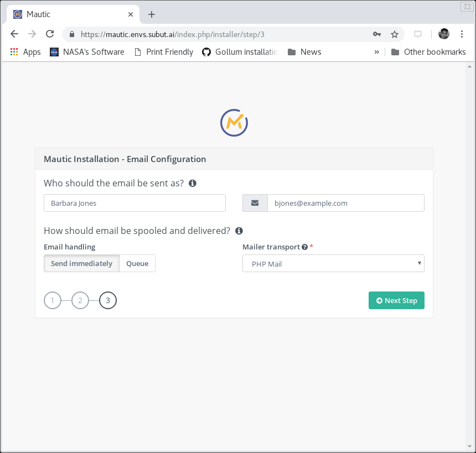Go to installer step 1 circle
Image resolution: width=476 pixels, height=453 pixels.
(x=53, y=300)
